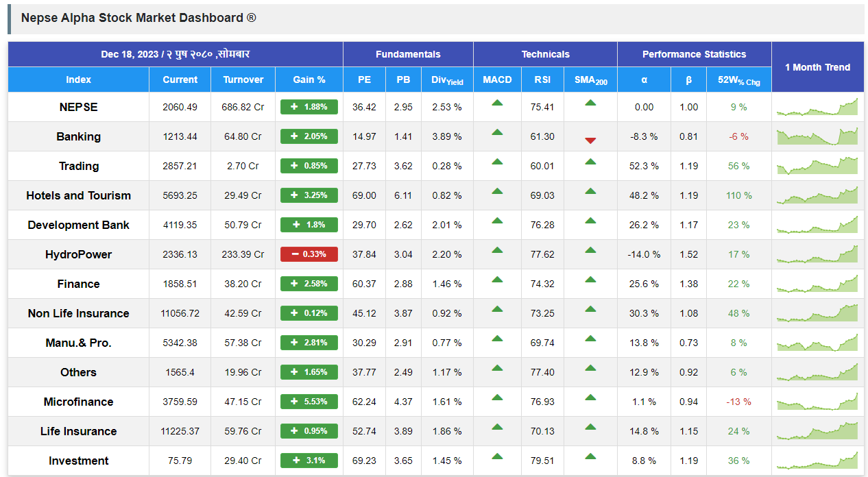Viewport: 868px width, 477px height.
Task: Click the HydroPower -0.33% red gain badge
Action: click(x=309, y=254)
